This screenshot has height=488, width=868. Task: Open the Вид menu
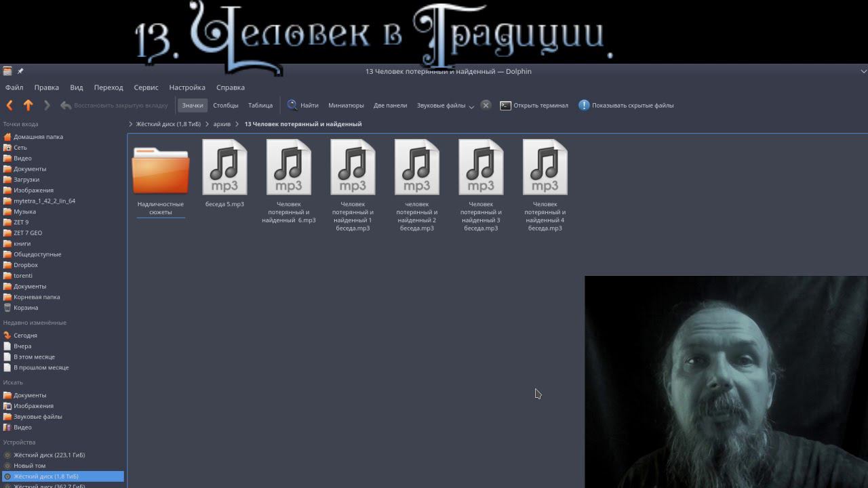[x=77, y=87]
